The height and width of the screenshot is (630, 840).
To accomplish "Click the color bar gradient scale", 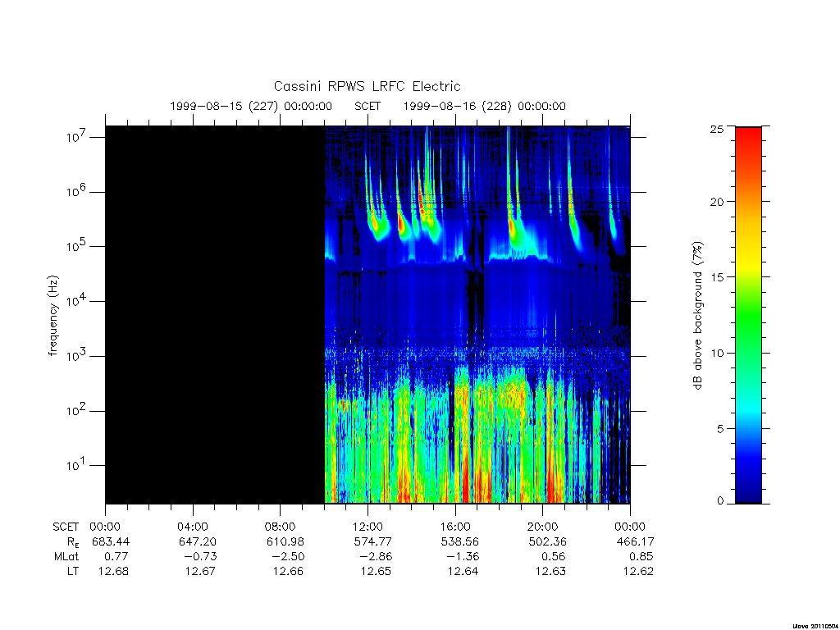I will (748, 315).
